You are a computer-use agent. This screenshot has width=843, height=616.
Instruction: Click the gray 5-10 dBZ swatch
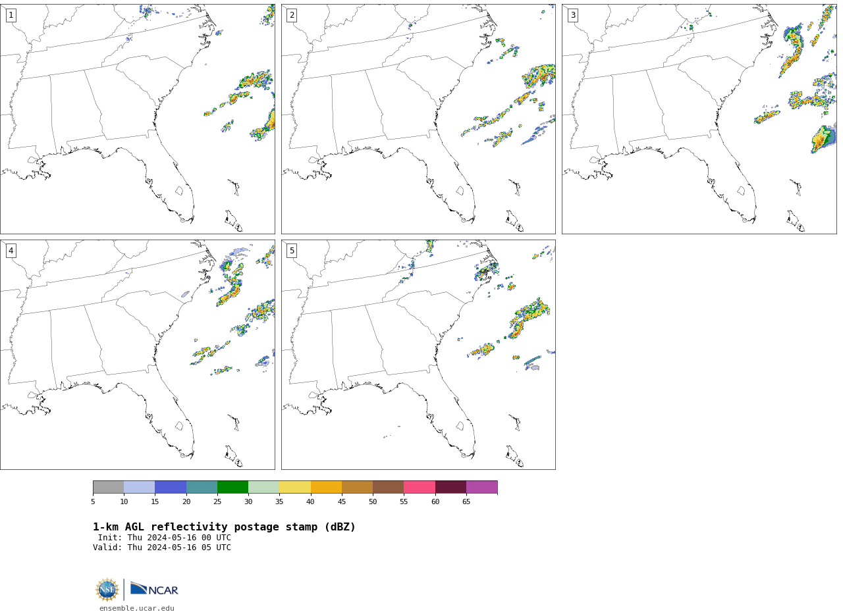(x=108, y=487)
